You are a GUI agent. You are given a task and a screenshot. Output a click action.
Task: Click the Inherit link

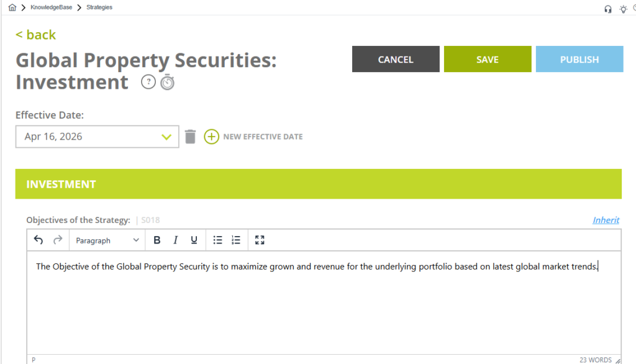pos(606,220)
